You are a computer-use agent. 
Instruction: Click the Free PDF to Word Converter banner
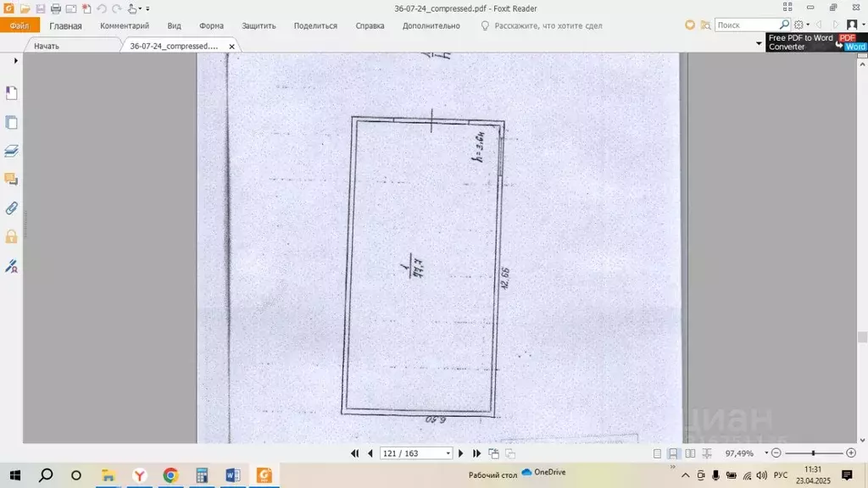pos(816,42)
